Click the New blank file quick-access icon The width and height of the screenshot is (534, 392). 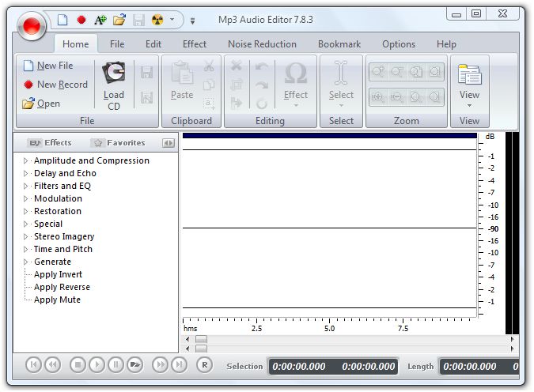62,20
